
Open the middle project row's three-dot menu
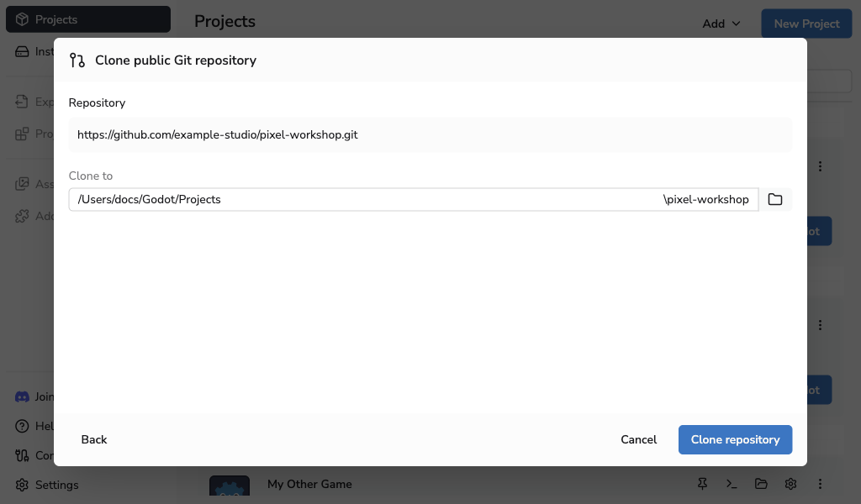(820, 325)
